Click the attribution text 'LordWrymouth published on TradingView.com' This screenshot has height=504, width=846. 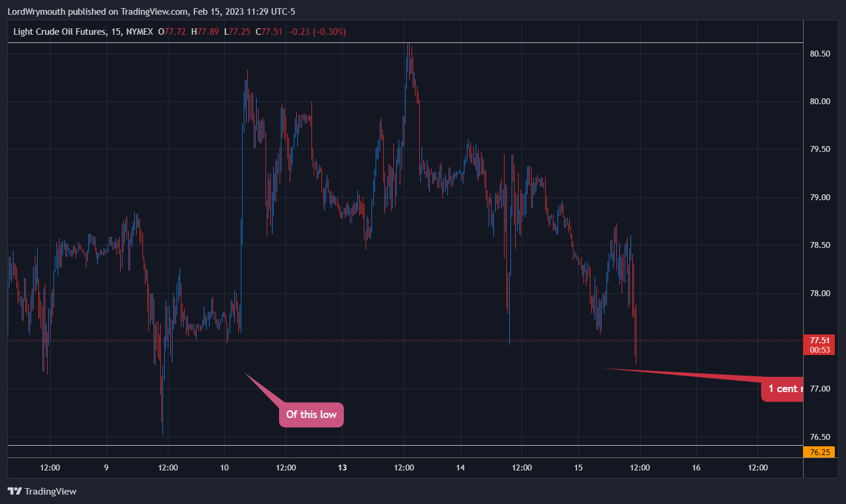[98, 11]
